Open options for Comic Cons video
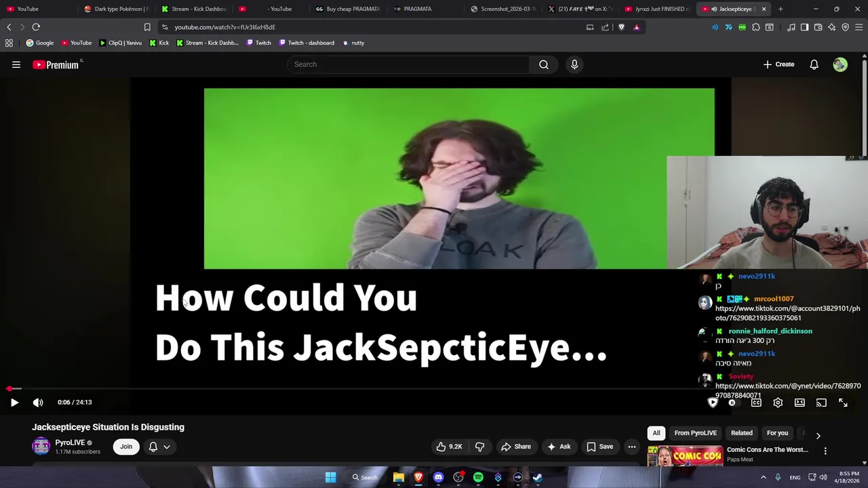868x488 pixels. [x=825, y=451]
